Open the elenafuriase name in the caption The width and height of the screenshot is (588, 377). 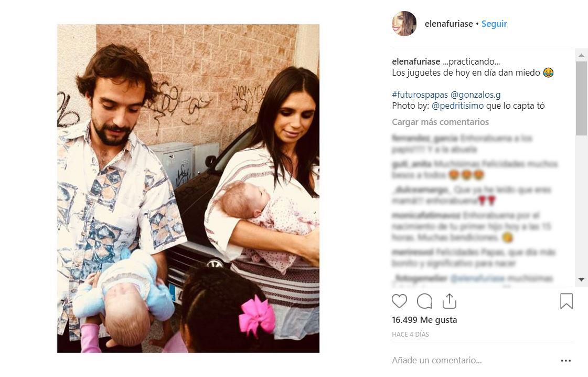coord(416,61)
